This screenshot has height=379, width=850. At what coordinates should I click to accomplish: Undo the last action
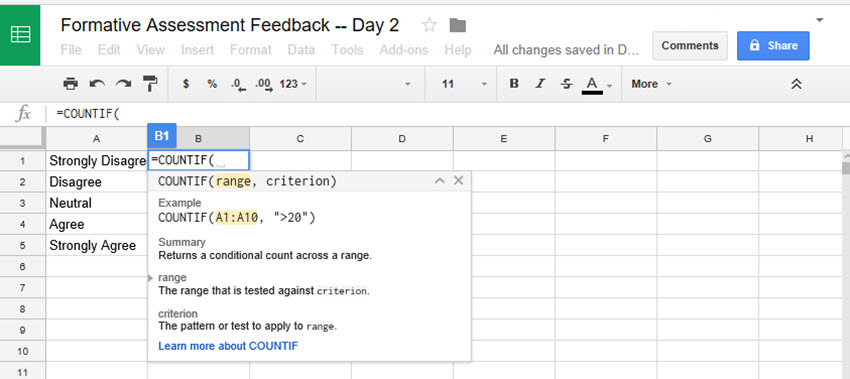tap(97, 83)
